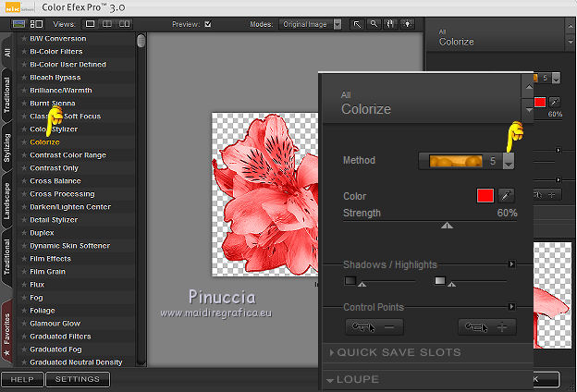
Task: Click the HELP button
Action: tap(21, 379)
